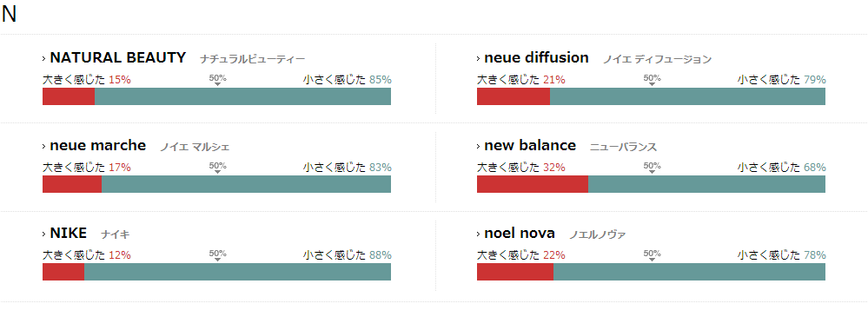Click the teal 68% segment of new balance bar
868x330 pixels.
coord(707,184)
